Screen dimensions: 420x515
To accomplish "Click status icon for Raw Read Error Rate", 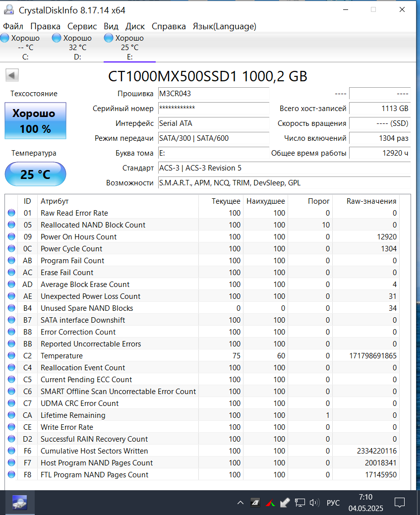I will pos(11,213).
